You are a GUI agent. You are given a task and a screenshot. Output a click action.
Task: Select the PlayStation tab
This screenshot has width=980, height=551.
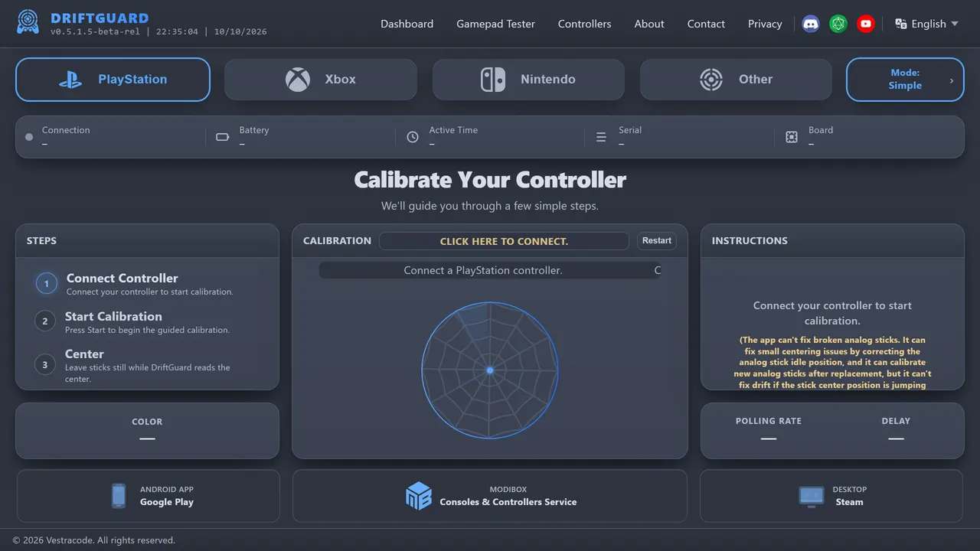click(x=113, y=80)
